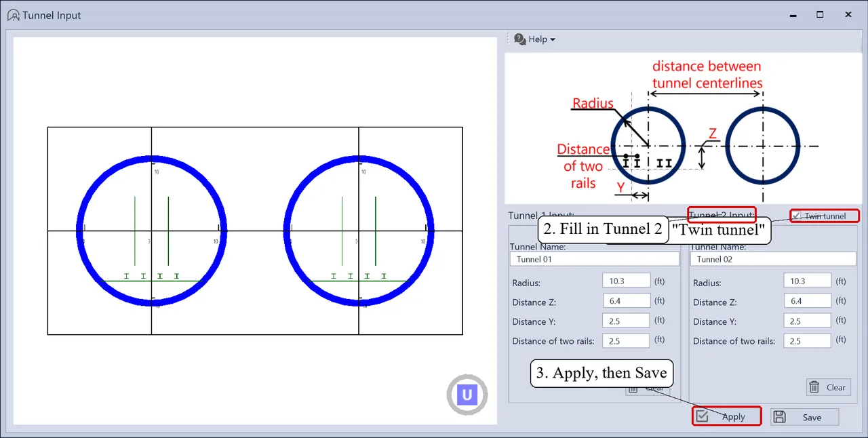This screenshot has height=438, width=868.
Task: Open the Help dropdown menu
Action: [x=534, y=39]
